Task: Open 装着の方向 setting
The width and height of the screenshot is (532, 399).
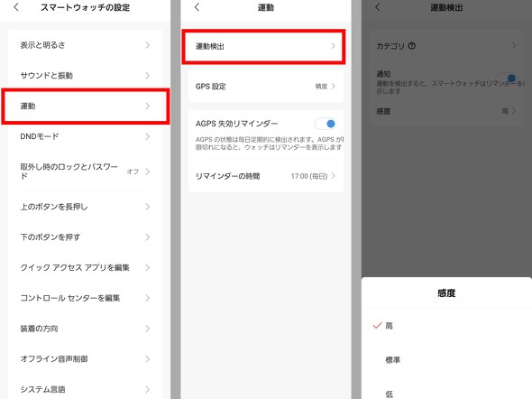Action: (85, 329)
